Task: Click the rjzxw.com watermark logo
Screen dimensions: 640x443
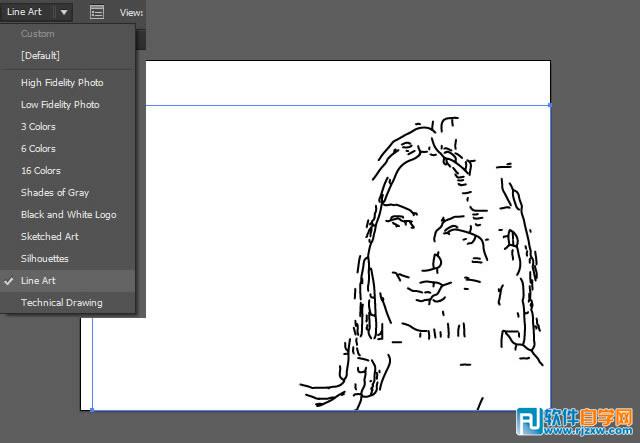Action: coord(575,421)
